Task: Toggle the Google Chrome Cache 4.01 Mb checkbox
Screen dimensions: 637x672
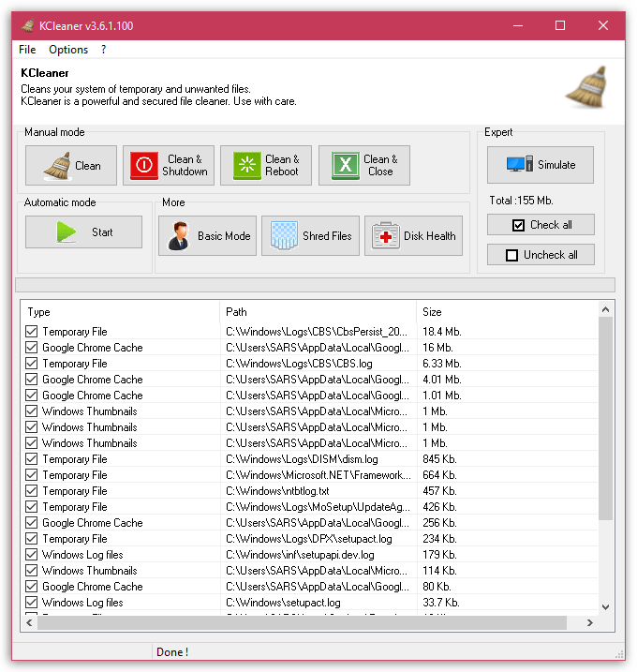Action: (31, 380)
